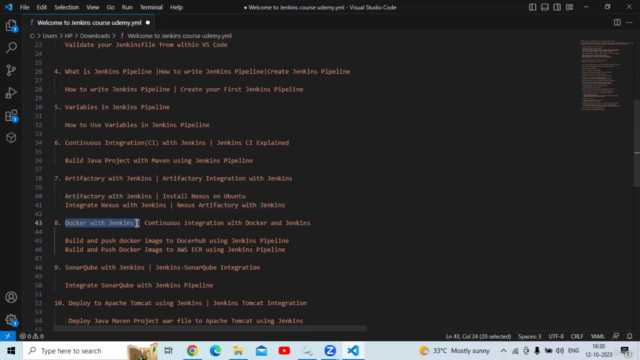The image size is (640, 360).
Task: Change encoding via UTF-8 status item
Action: pos(556,336)
